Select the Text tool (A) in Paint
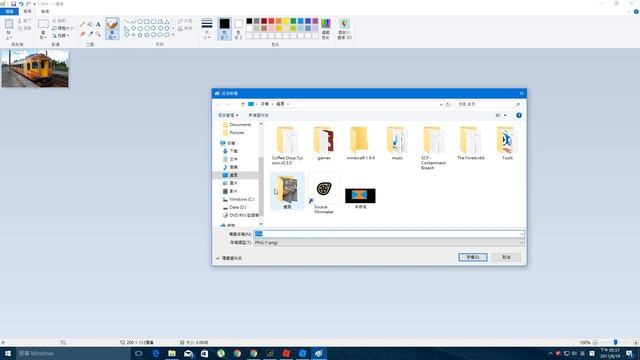640x360 pixels. pyautogui.click(x=98, y=24)
